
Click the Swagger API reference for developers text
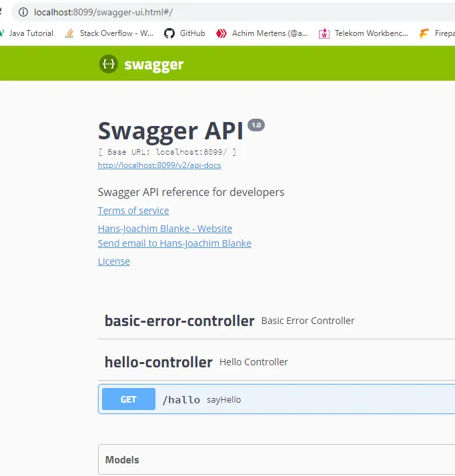click(x=191, y=192)
